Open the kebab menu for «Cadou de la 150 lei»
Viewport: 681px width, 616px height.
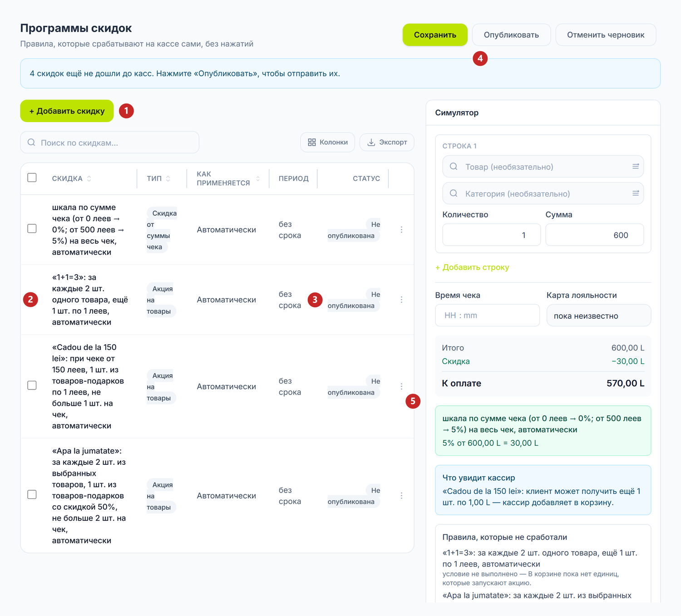click(401, 386)
